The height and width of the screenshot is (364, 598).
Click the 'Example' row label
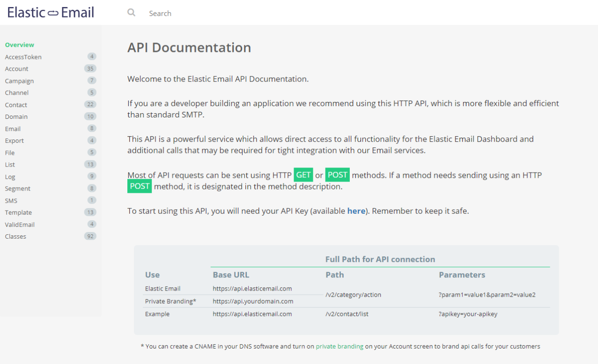[x=157, y=314]
